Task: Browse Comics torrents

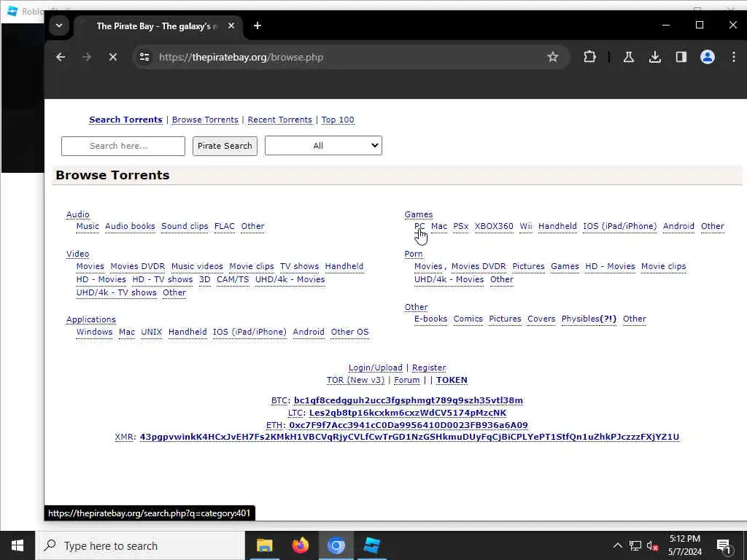Action: (468, 319)
